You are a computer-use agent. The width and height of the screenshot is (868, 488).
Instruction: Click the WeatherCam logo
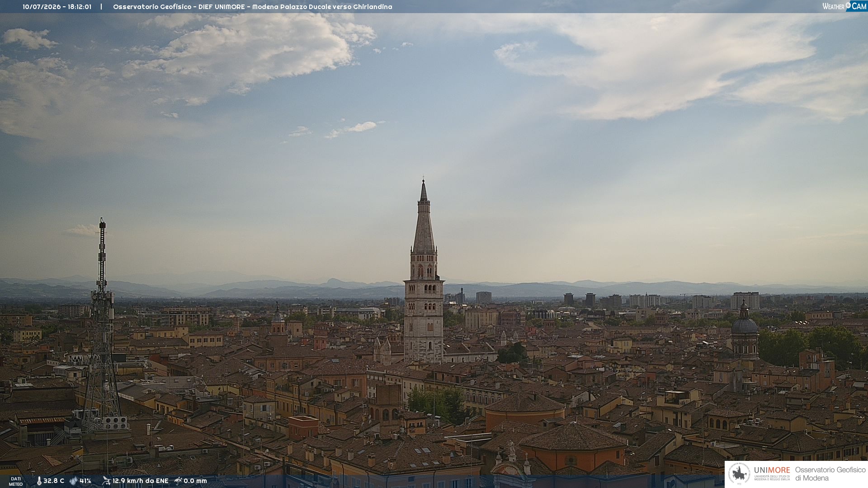point(844,6)
